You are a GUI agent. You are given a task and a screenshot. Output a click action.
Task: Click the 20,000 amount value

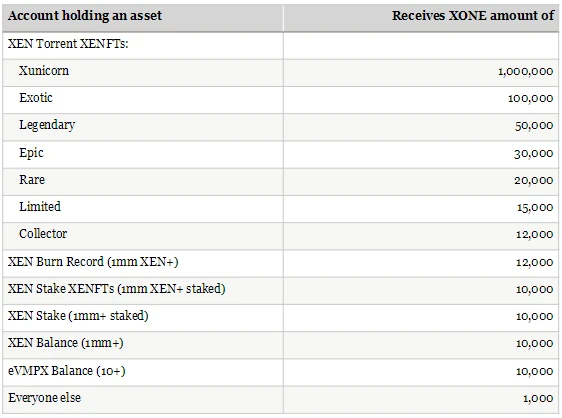[x=534, y=180]
